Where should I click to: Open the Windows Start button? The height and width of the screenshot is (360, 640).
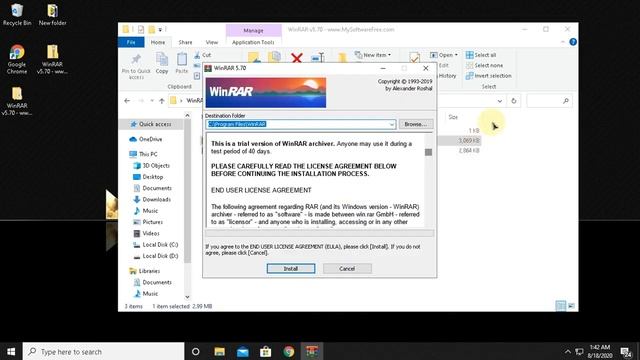11,351
